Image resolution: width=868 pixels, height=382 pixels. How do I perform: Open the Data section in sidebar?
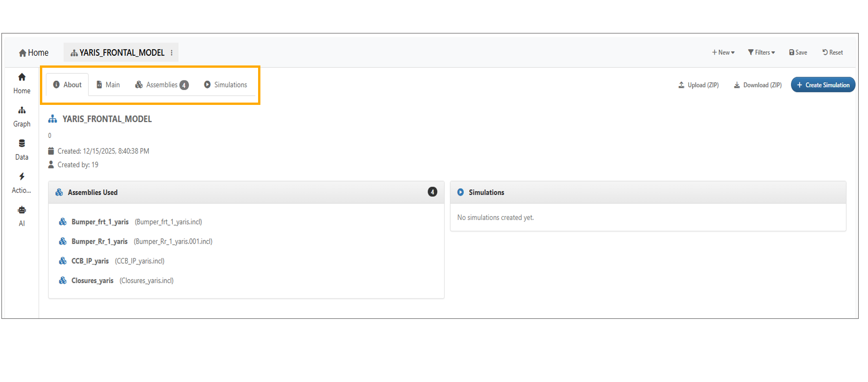(22, 149)
